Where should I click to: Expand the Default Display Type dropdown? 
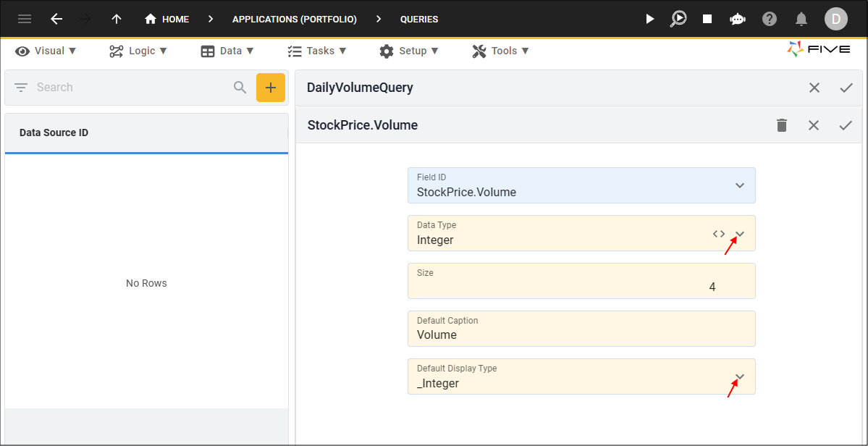740,376
